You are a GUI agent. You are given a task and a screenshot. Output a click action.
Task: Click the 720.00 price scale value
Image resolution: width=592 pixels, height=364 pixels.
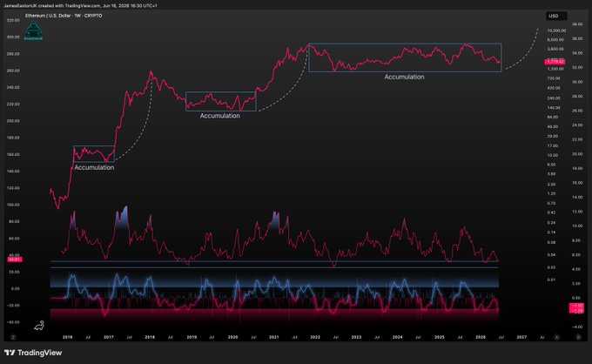point(554,78)
